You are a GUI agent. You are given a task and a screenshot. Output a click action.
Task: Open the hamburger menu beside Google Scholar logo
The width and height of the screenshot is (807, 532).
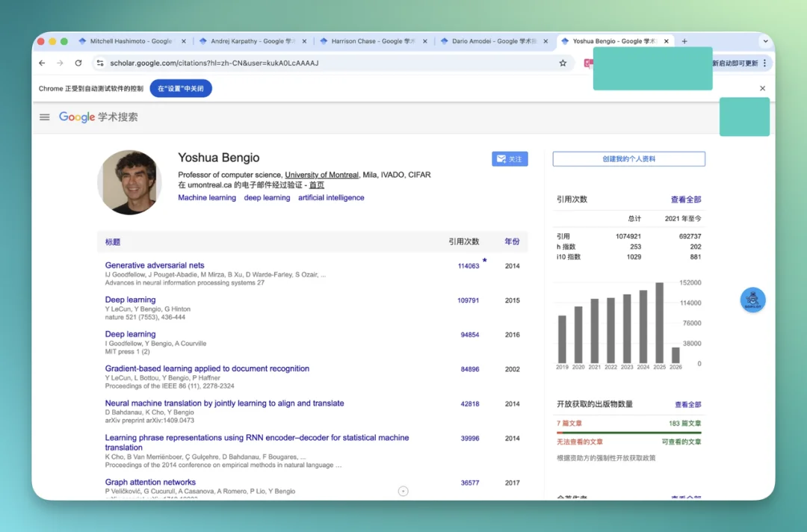point(45,117)
